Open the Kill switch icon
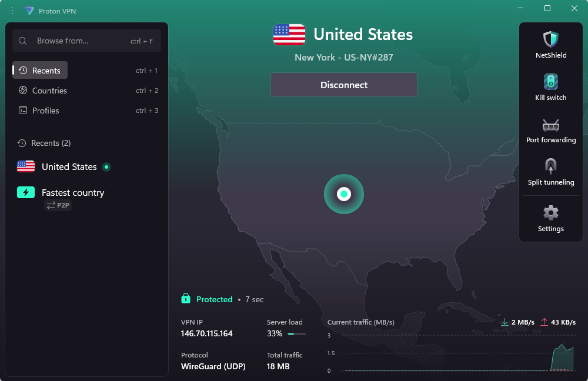Image resolution: width=588 pixels, height=381 pixels. pyautogui.click(x=550, y=81)
